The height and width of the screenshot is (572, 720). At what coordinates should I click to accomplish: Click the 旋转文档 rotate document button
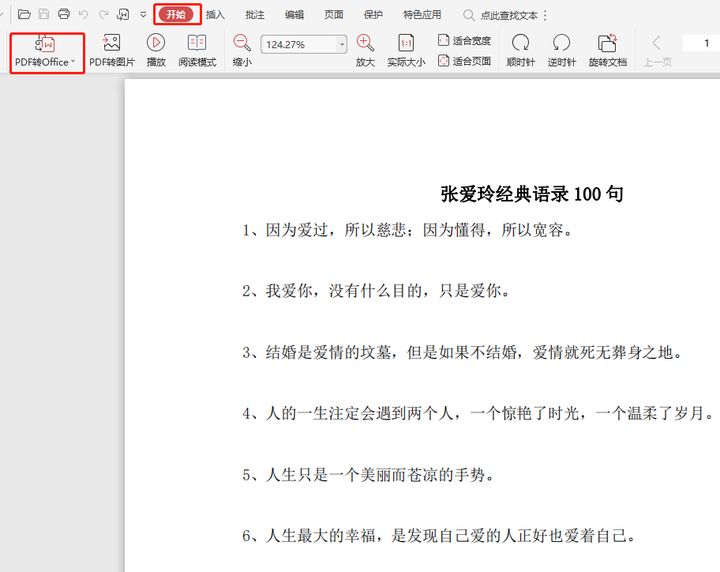608,51
